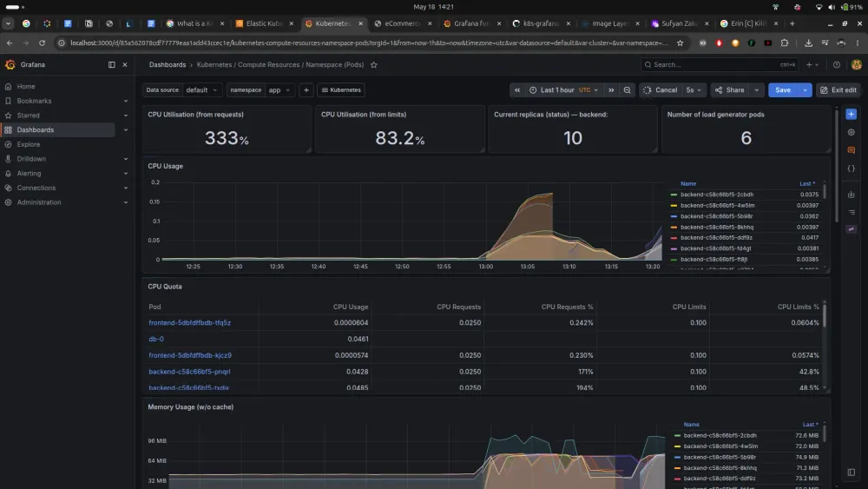
Task: Open pod link frontend-5dbfdffbdb-tfq5z
Action: (190, 323)
